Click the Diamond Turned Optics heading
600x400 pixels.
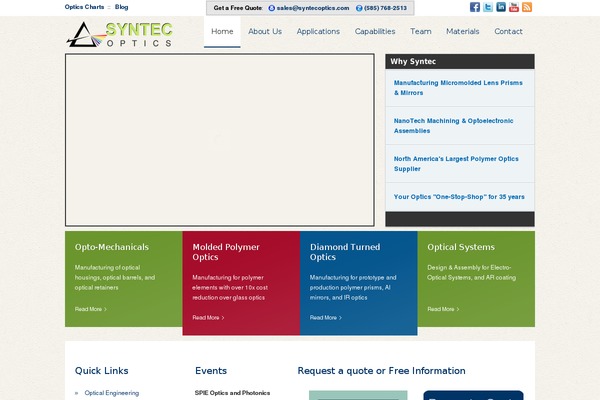point(345,252)
